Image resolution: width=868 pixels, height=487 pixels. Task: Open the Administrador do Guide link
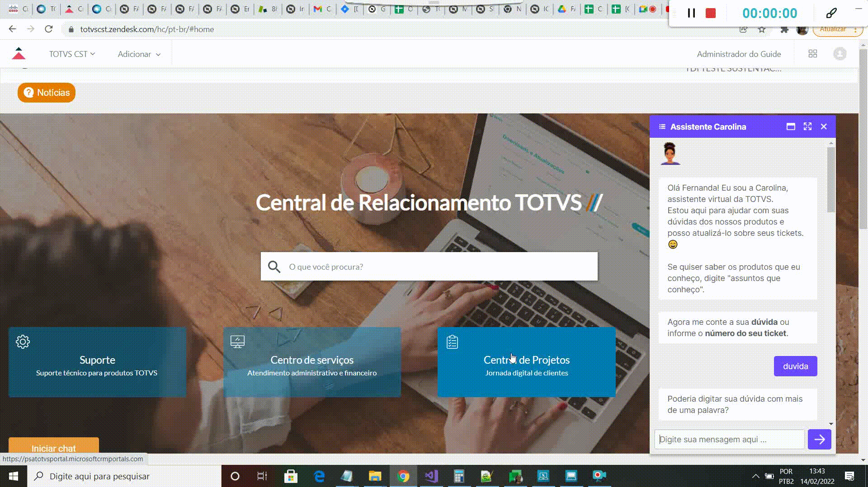pyautogui.click(x=739, y=54)
